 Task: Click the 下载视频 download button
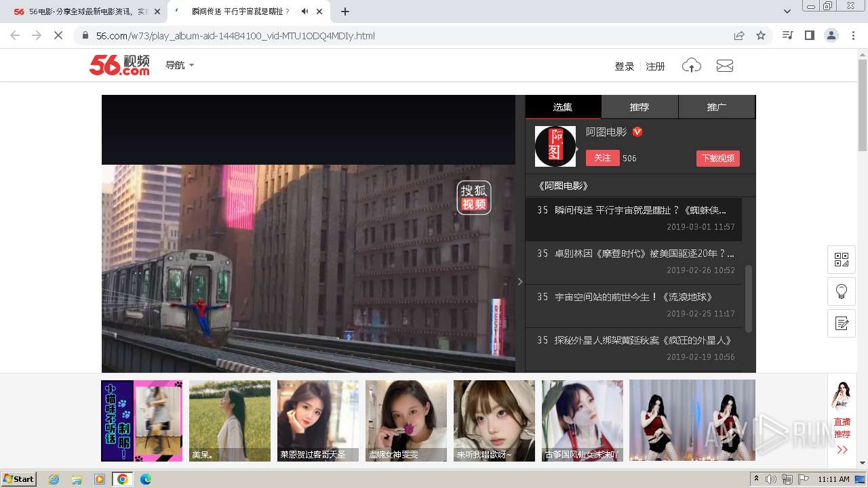pos(718,158)
